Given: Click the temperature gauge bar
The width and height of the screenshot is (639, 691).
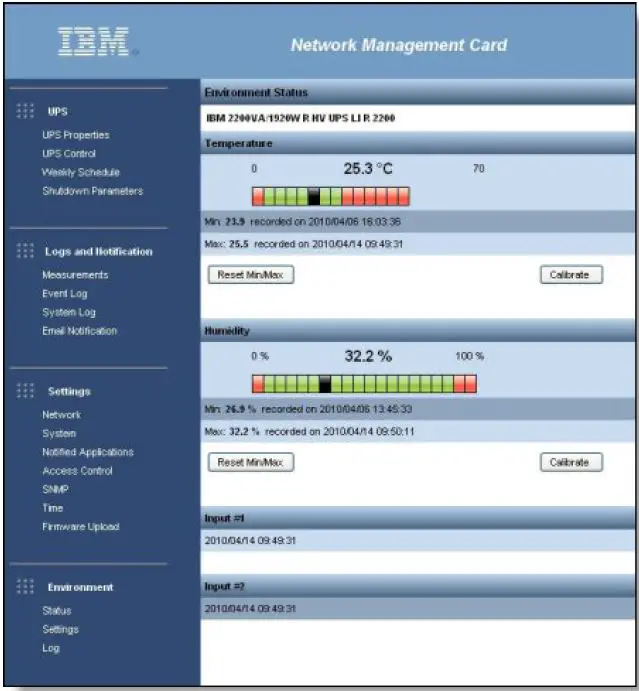Looking at the screenshot, I should pos(331,196).
